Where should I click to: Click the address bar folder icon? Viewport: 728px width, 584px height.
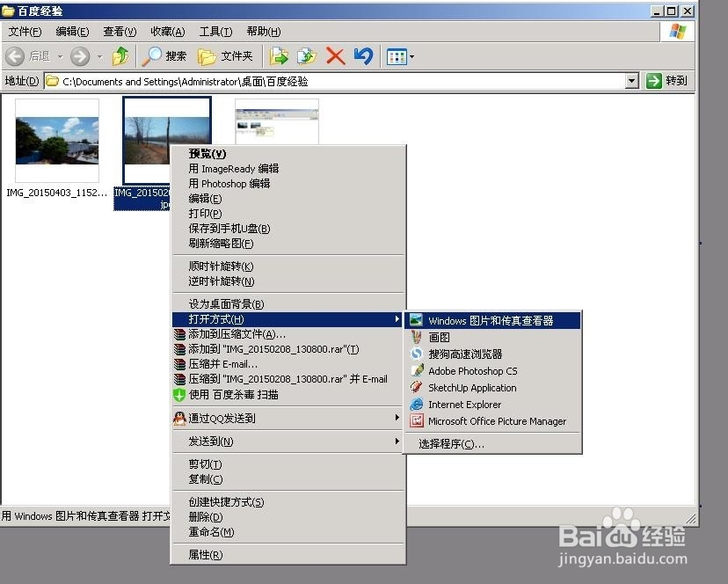(x=53, y=81)
